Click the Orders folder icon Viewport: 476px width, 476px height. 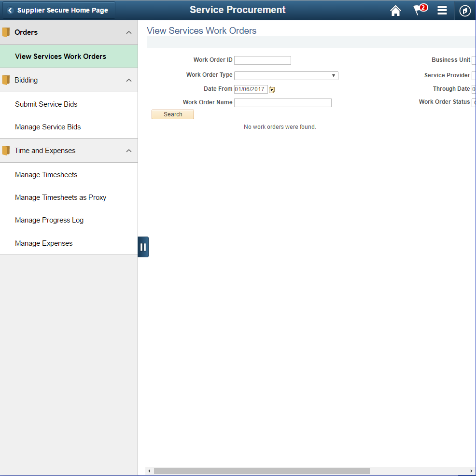tap(6, 32)
